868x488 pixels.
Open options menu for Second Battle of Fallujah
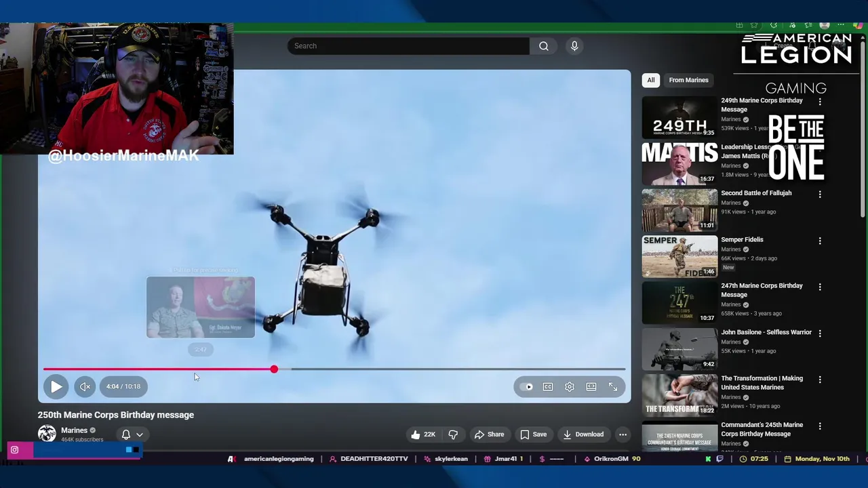point(820,195)
